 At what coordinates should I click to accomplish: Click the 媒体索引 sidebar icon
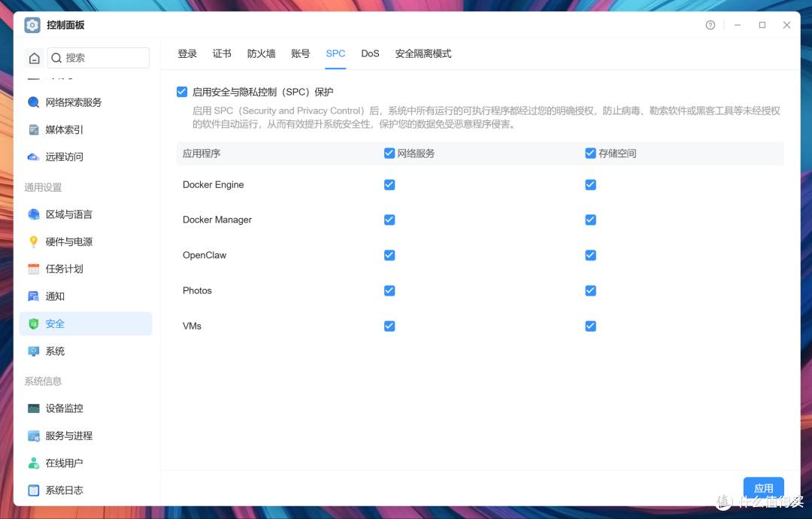tap(34, 129)
